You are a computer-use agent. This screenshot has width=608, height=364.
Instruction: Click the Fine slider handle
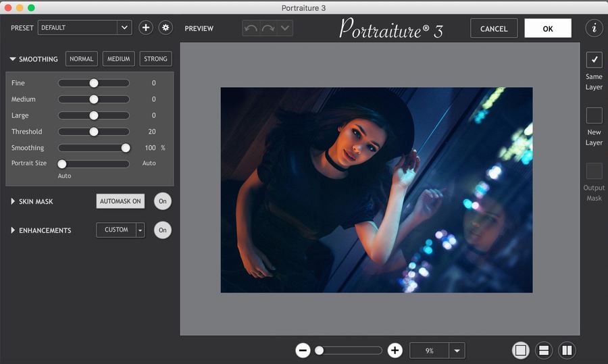[94, 83]
